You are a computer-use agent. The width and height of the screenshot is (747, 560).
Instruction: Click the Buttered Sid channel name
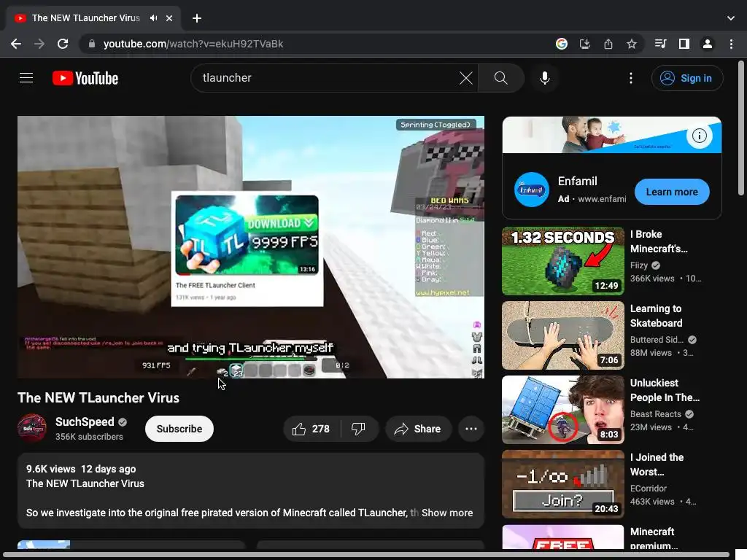[657, 340]
